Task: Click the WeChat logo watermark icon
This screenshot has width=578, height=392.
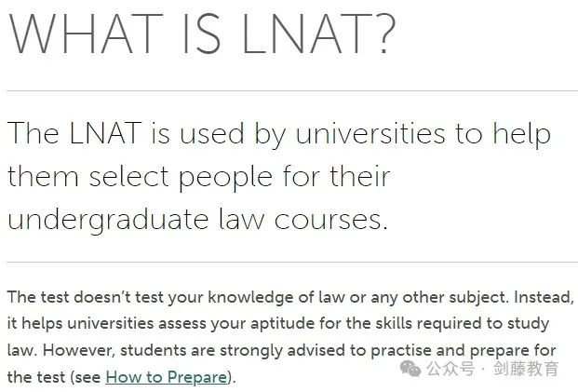Action: coord(410,369)
